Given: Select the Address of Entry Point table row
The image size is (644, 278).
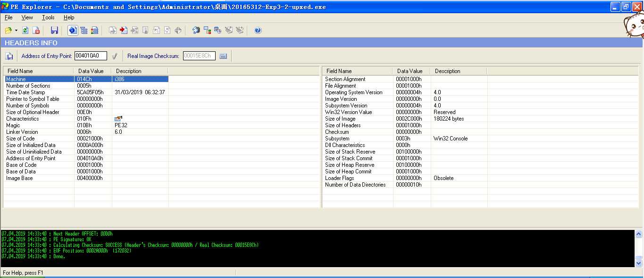Looking at the screenshot, I should point(86,158).
